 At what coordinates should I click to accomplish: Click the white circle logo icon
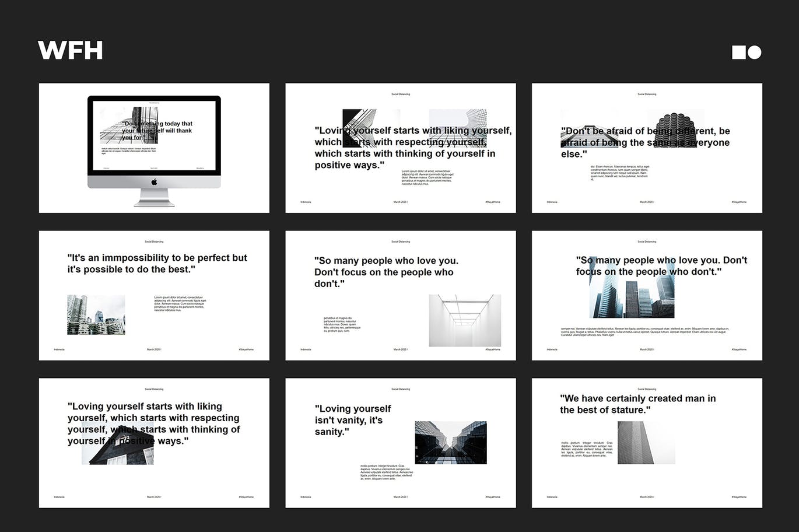755,52
